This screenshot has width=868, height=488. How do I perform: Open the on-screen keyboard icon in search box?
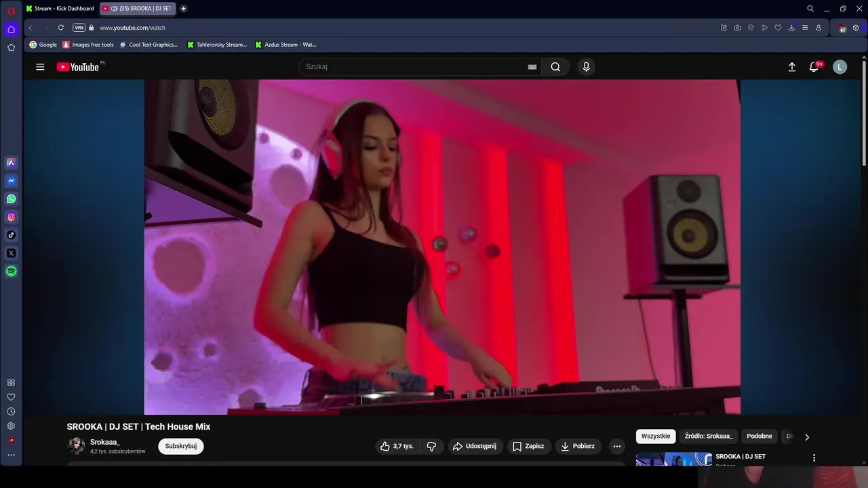click(x=532, y=67)
